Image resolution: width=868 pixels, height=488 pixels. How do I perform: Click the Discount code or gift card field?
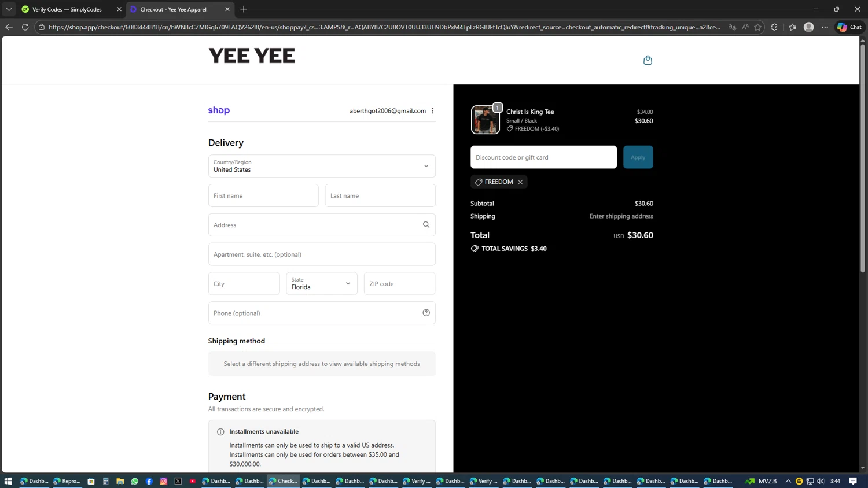543,157
